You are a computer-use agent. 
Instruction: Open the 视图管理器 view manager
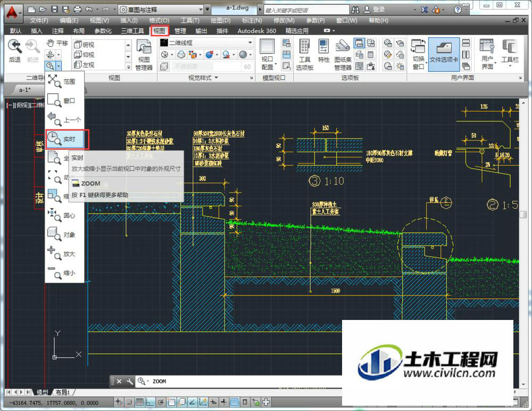(144, 54)
